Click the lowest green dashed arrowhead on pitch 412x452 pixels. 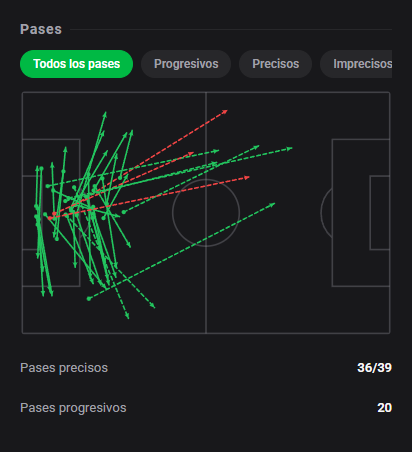click(x=127, y=316)
